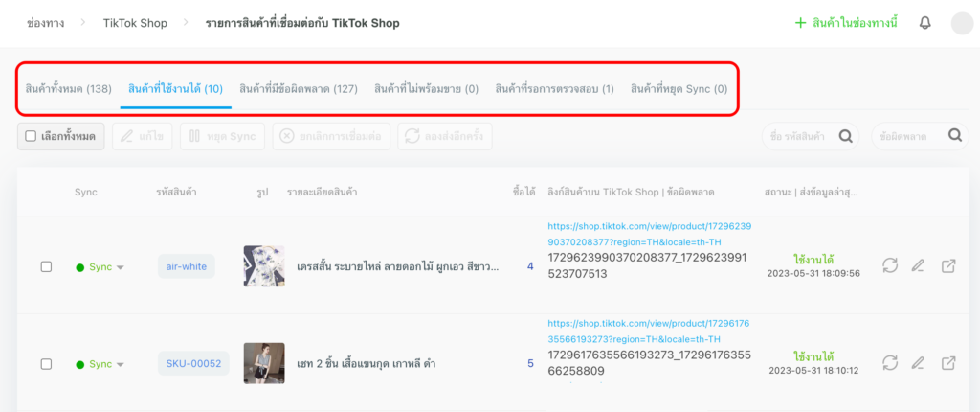Click edit pencil icon for air-white row
The image size is (980, 412).
point(919,266)
